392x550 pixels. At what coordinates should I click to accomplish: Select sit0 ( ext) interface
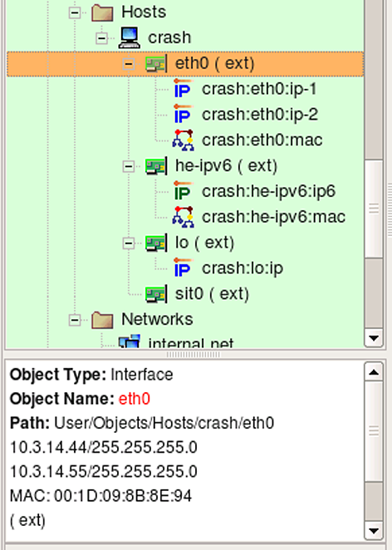(x=212, y=294)
